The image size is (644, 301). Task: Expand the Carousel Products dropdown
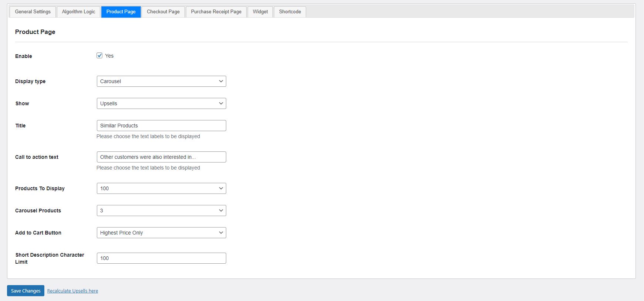point(161,211)
